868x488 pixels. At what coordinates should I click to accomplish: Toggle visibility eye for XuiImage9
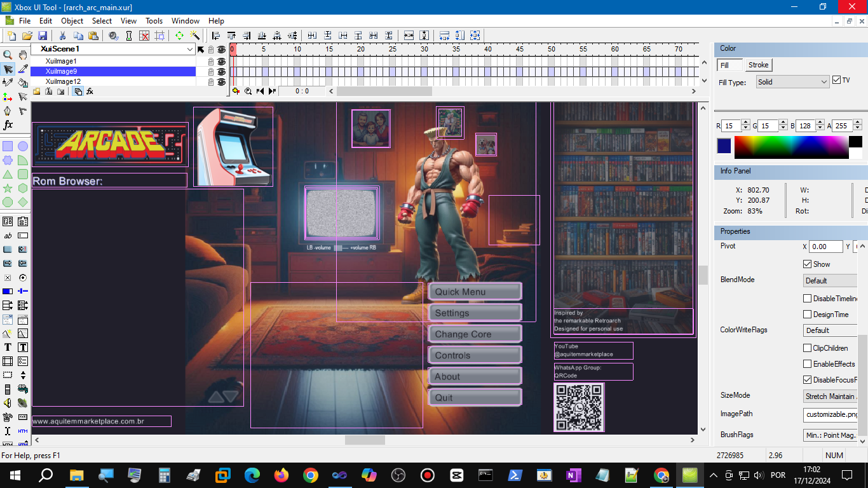click(x=221, y=72)
